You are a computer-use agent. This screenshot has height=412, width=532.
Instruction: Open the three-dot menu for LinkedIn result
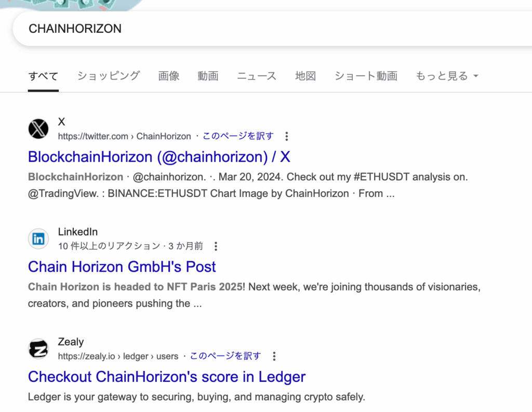[216, 246]
